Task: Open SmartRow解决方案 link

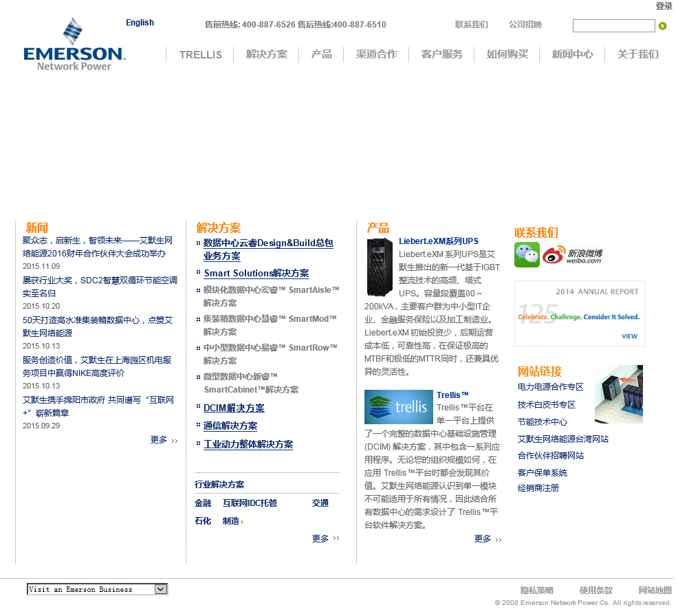Action: (270, 354)
